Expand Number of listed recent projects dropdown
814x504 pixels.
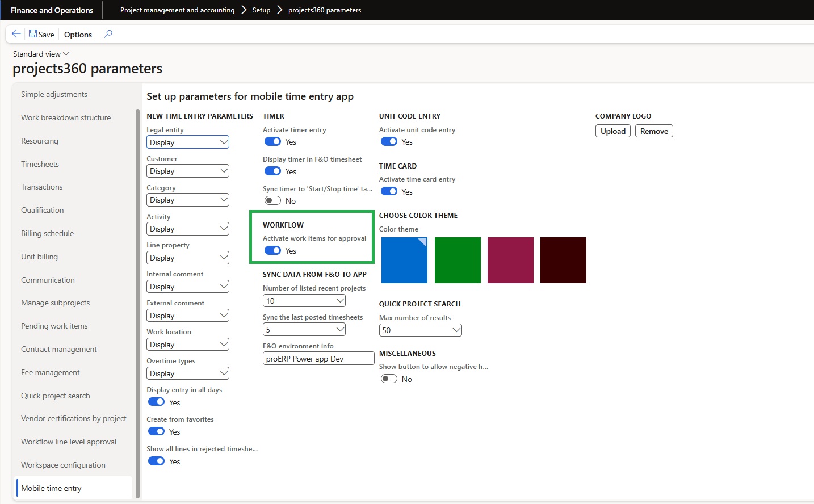pos(340,301)
